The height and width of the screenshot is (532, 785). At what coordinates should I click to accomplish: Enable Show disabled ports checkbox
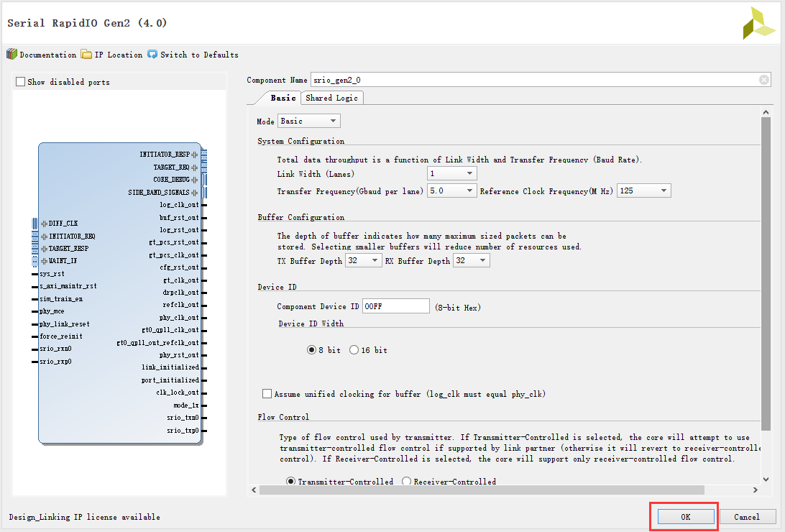point(21,81)
